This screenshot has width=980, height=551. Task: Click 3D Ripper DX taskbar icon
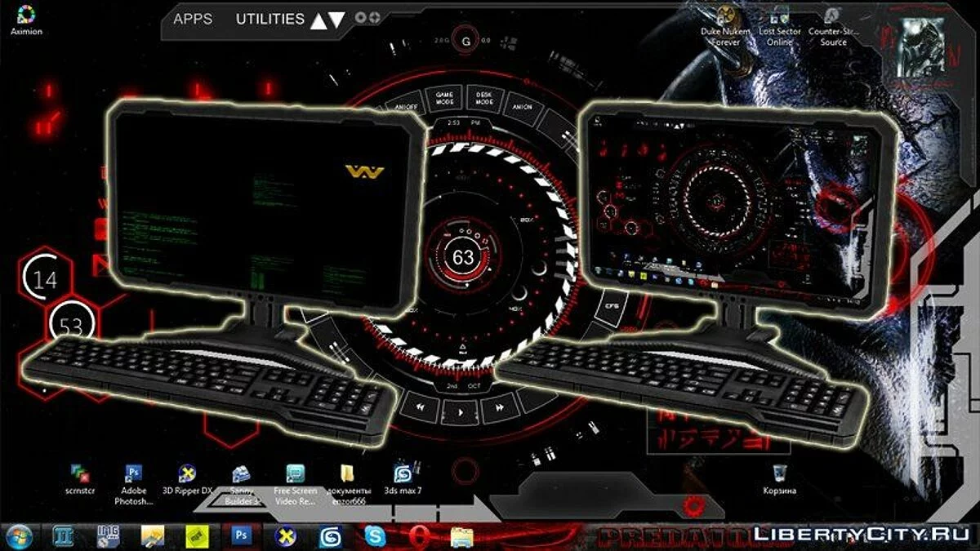pyautogui.click(x=285, y=535)
